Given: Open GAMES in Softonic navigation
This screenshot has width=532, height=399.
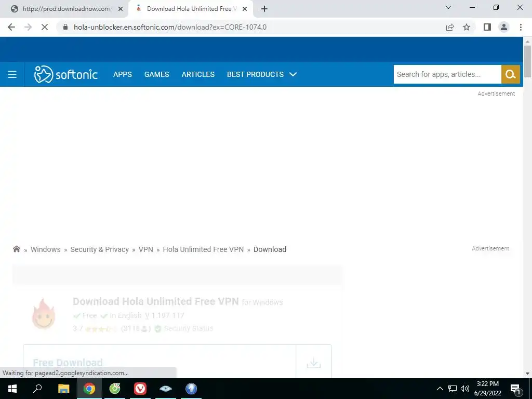Looking at the screenshot, I should 157,74.
